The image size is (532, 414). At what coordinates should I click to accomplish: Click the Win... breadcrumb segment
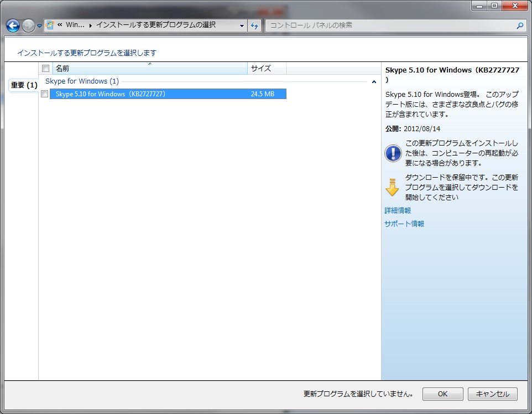pyautogui.click(x=75, y=25)
